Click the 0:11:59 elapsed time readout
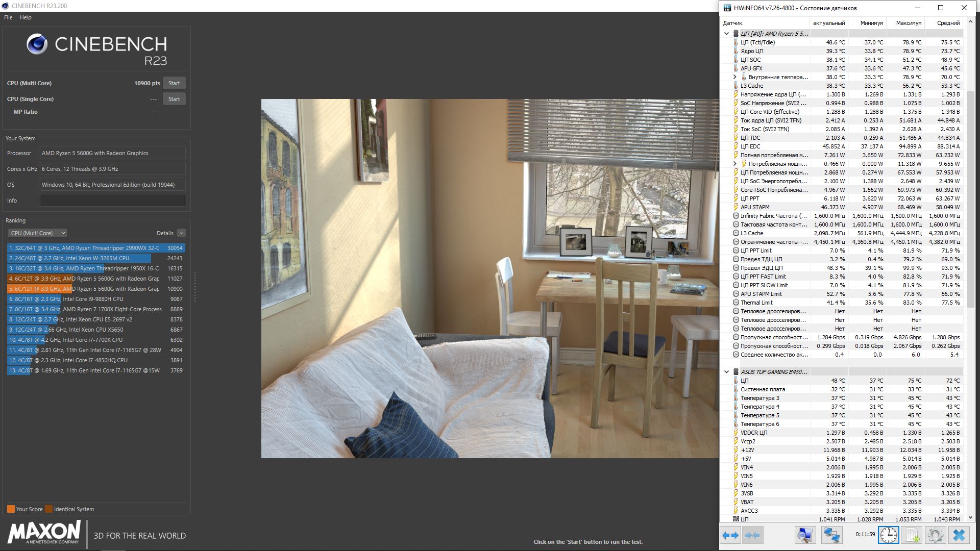 click(865, 535)
